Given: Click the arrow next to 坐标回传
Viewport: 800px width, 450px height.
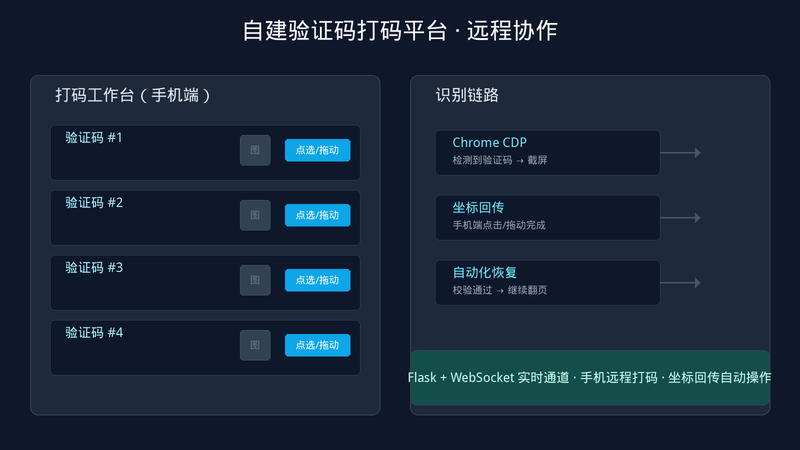Looking at the screenshot, I should [681, 217].
